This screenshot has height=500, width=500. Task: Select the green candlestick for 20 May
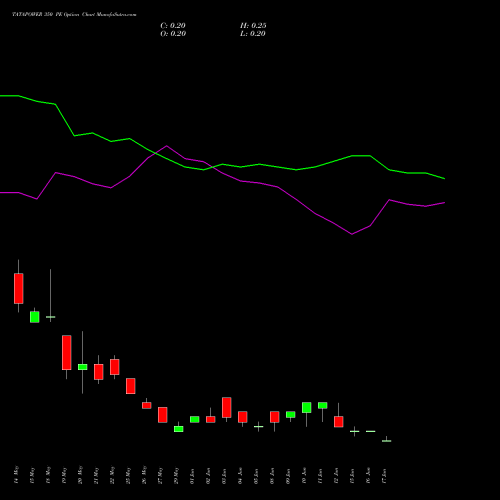click(83, 367)
